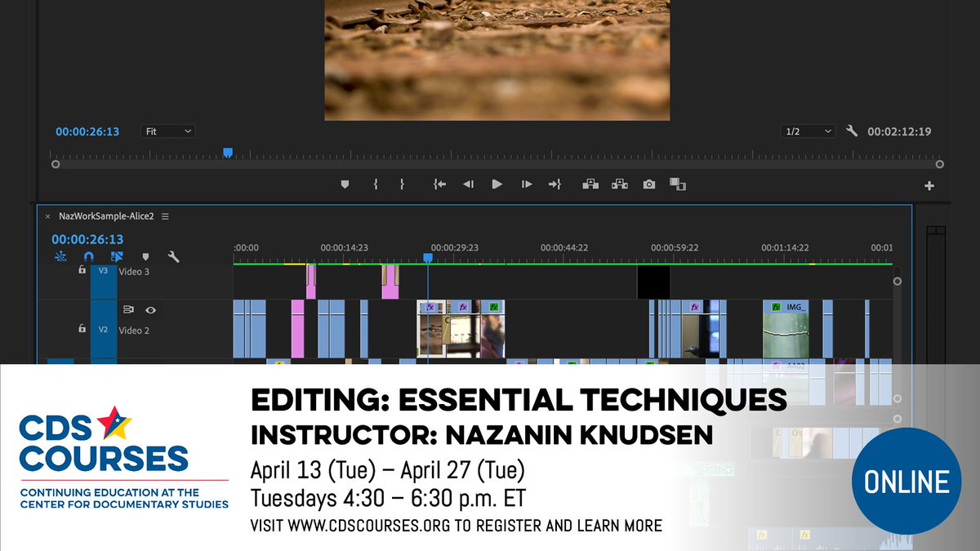Step forward one frame
The width and height of the screenshot is (980, 551).
pyautogui.click(x=526, y=184)
